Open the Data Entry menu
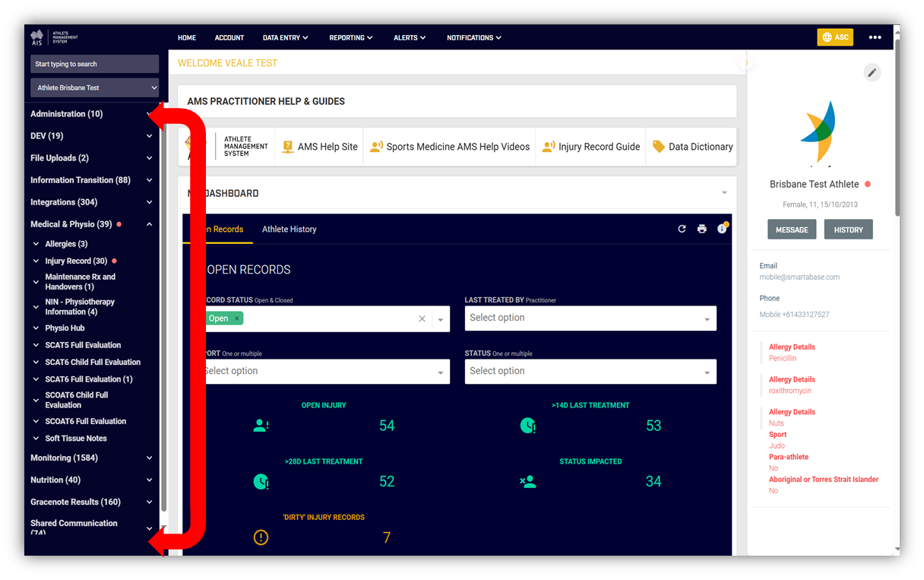The width and height of the screenshot is (924, 580). [285, 37]
